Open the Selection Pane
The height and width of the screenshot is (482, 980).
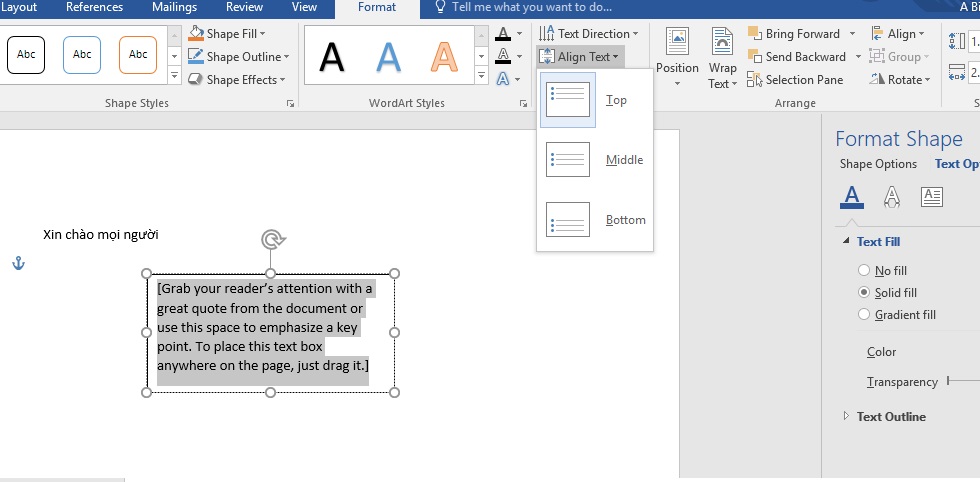coord(796,80)
